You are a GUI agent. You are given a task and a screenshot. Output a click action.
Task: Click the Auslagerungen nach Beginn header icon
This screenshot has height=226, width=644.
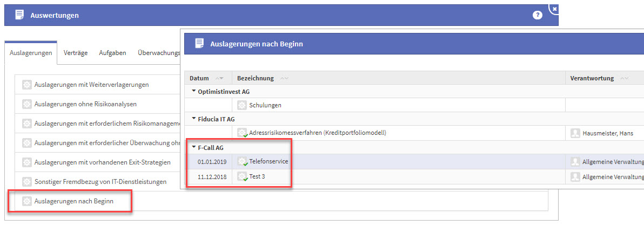pyautogui.click(x=199, y=44)
